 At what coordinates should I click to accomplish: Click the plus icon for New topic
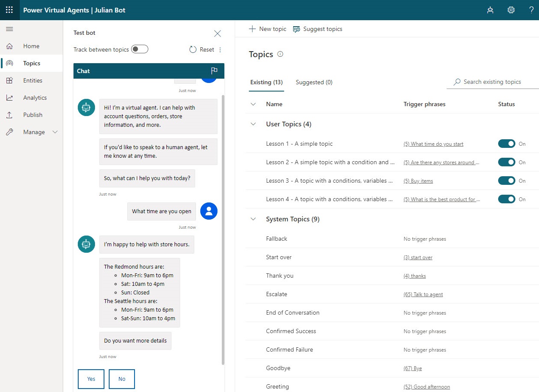pos(252,29)
